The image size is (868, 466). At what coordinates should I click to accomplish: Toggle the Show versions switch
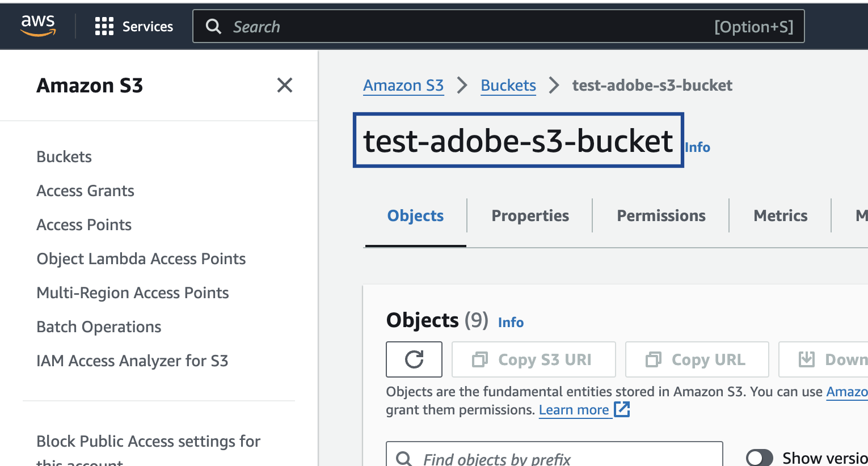[759, 457]
